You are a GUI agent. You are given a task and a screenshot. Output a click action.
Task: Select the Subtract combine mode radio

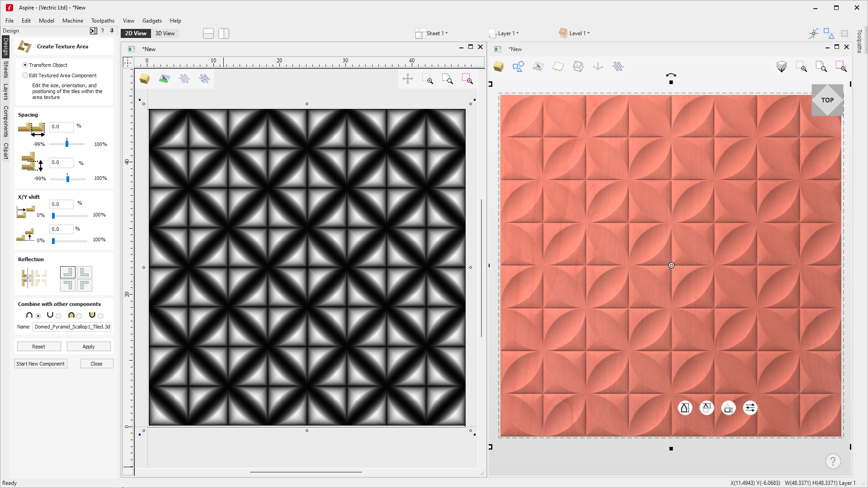(x=58, y=316)
